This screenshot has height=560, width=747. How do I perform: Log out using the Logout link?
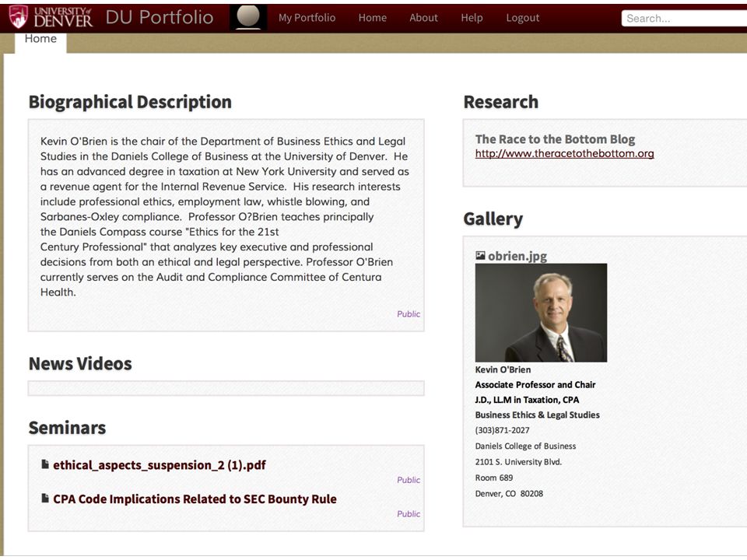(523, 18)
